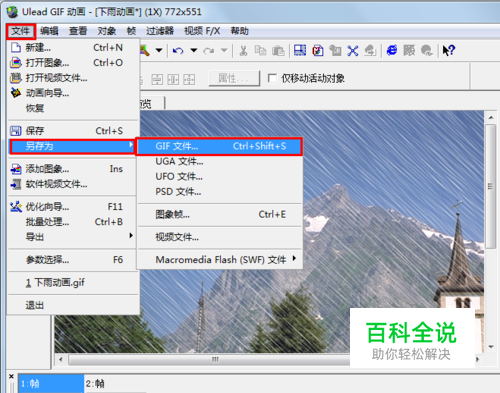Open the undo history dropdown arrow
Screen dimensions: 500x393
click(194, 51)
